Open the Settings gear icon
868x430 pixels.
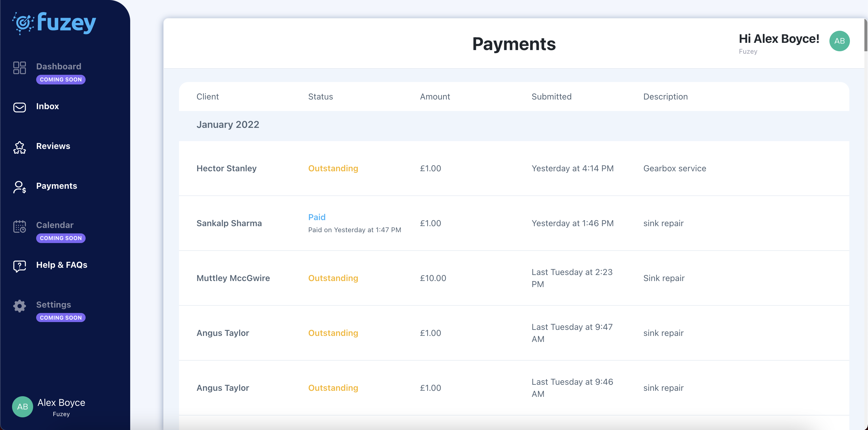(x=19, y=306)
